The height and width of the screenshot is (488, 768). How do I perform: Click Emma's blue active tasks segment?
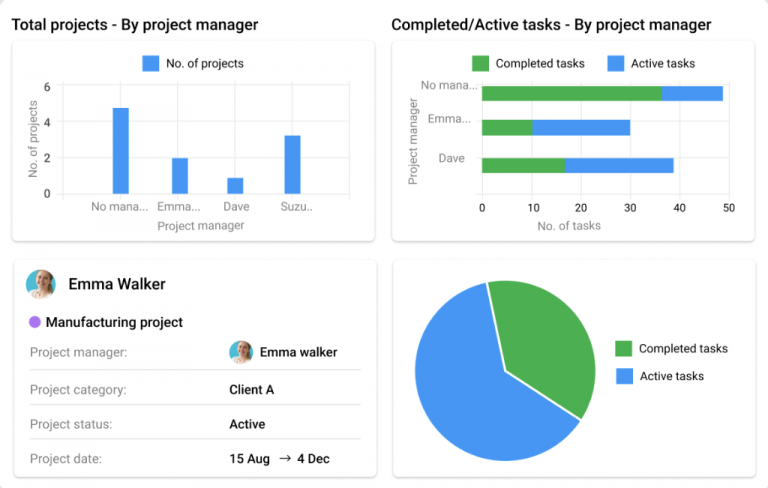click(581, 128)
